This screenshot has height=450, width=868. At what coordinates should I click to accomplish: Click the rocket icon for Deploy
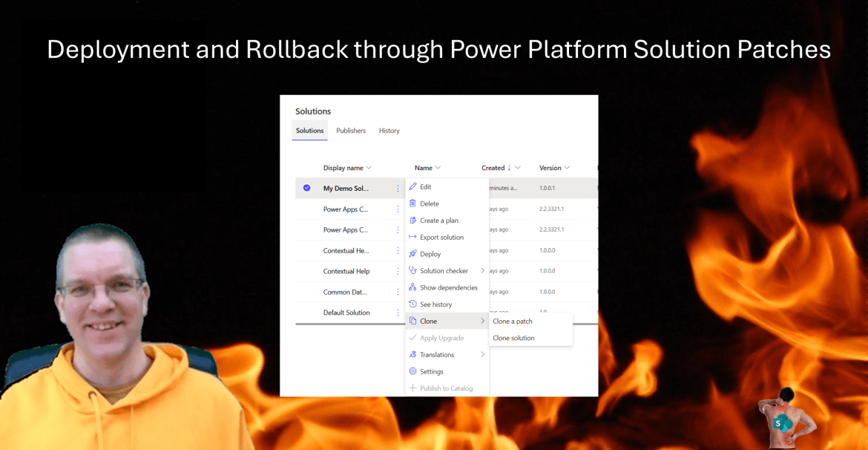(412, 254)
